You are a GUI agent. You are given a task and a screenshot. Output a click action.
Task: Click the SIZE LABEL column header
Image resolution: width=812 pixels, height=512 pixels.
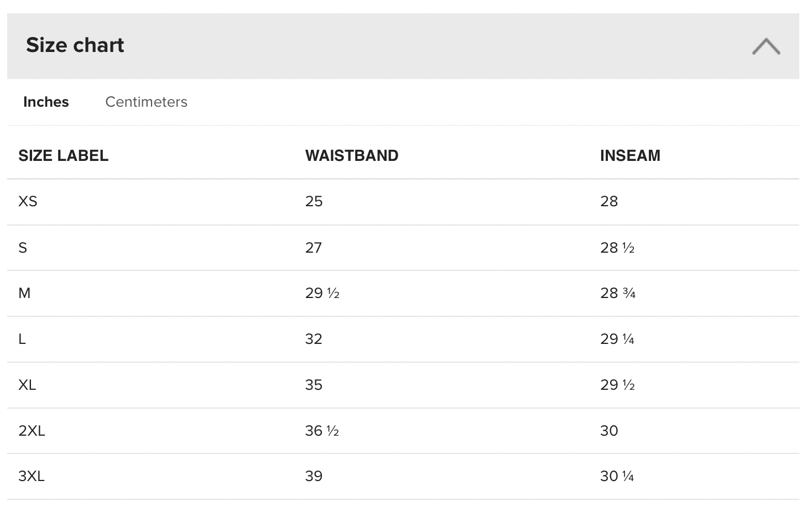[63, 156]
